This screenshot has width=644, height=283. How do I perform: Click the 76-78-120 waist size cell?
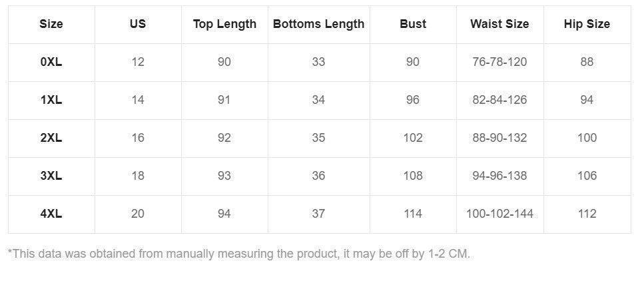point(499,62)
